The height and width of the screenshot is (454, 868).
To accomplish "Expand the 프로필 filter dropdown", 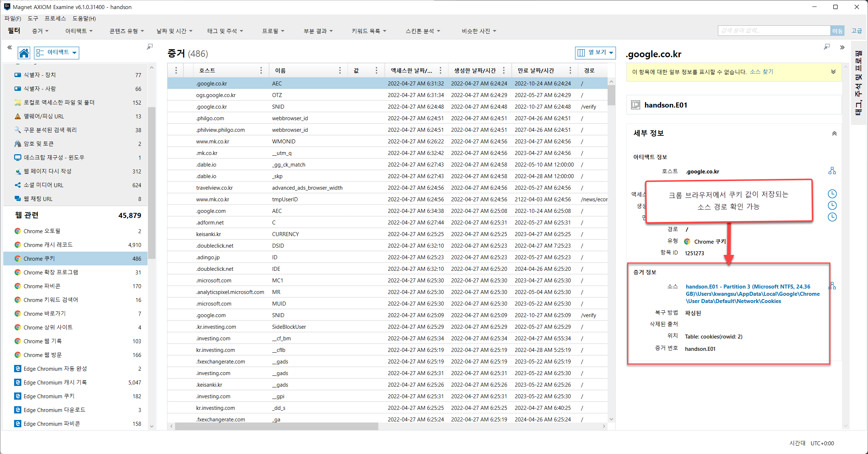I will [x=273, y=31].
